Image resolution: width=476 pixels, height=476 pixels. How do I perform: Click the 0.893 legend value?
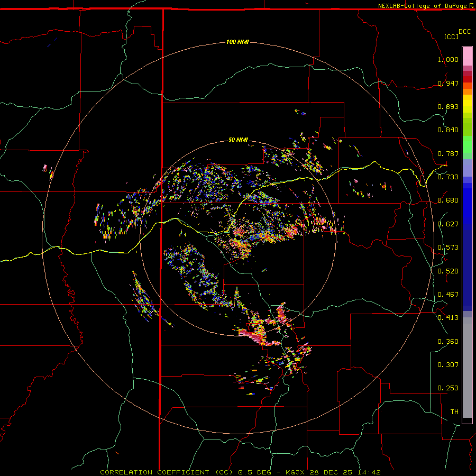[x=448, y=106]
